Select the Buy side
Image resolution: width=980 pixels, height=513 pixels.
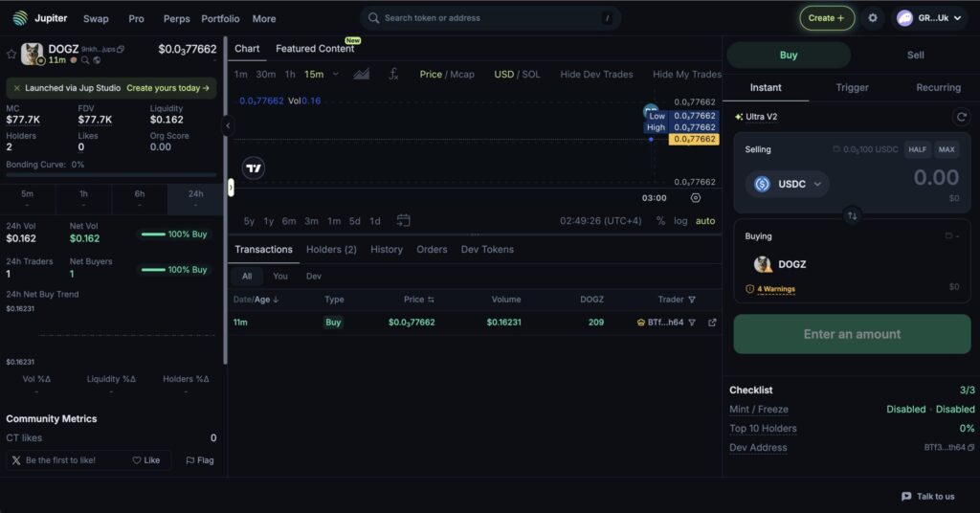coord(789,55)
